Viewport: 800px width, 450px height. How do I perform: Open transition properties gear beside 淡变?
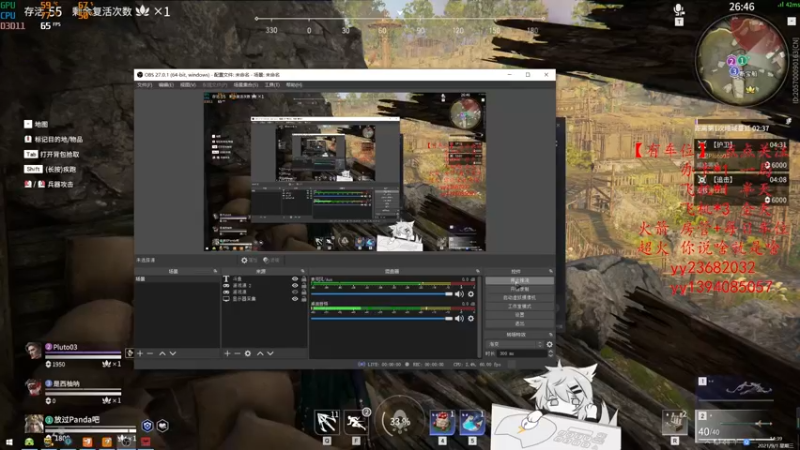[549, 344]
